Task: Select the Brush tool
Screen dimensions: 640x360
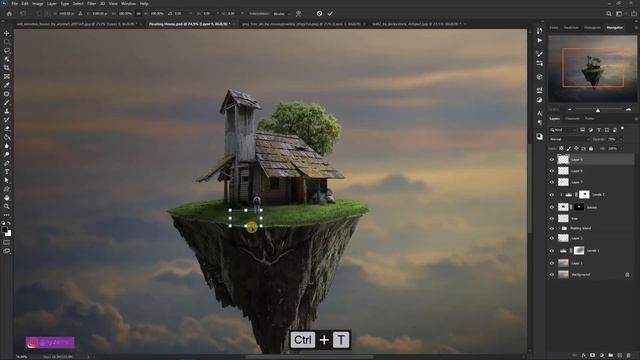Action: click(7, 102)
